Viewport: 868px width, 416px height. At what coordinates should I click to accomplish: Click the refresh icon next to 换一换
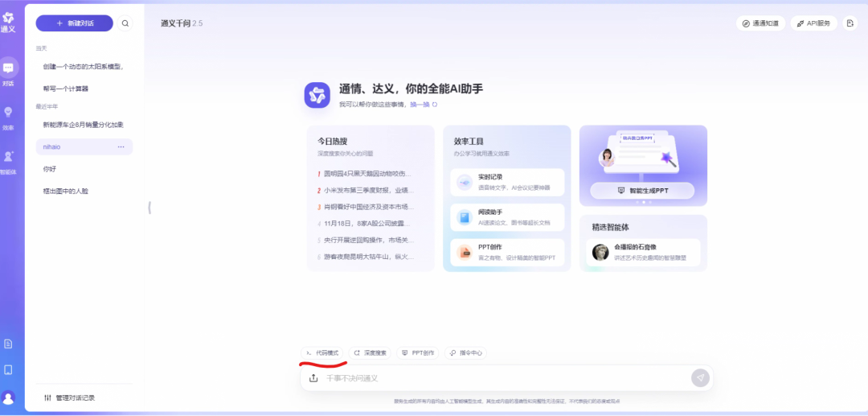click(x=435, y=104)
